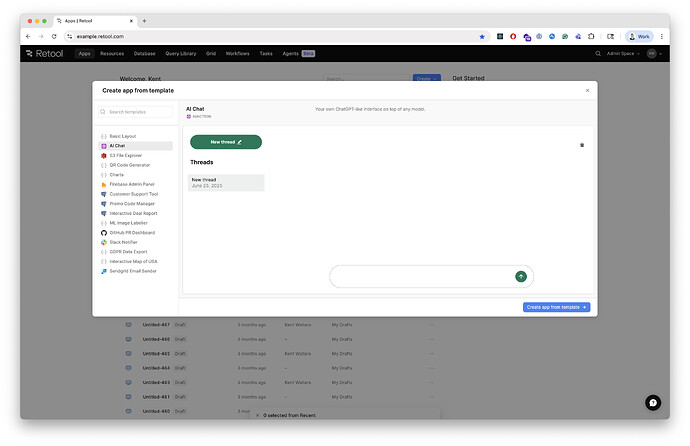Click the address bar URL
The width and height of the screenshot is (690, 446).
(x=100, y=37)
